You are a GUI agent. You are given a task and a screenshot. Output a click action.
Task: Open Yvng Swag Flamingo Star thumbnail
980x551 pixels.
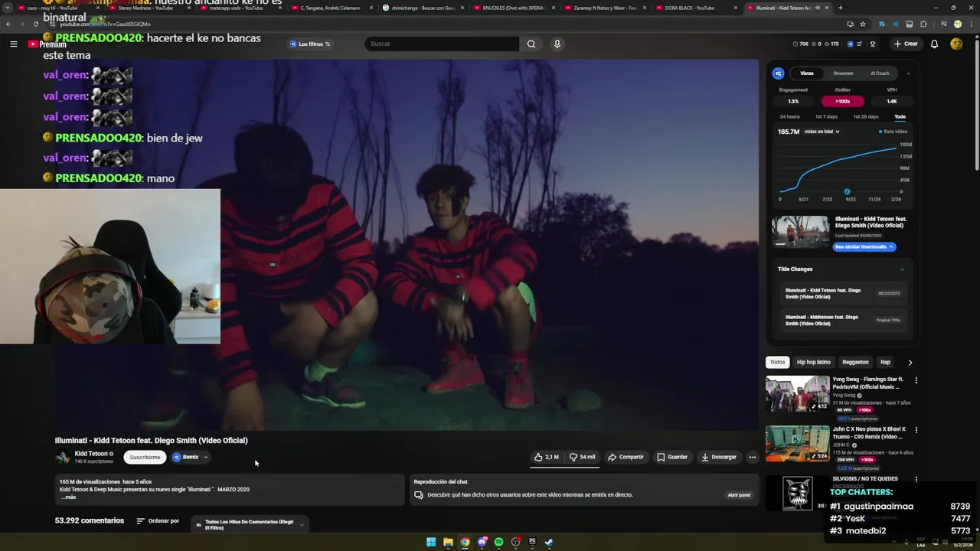pos(797,394)
